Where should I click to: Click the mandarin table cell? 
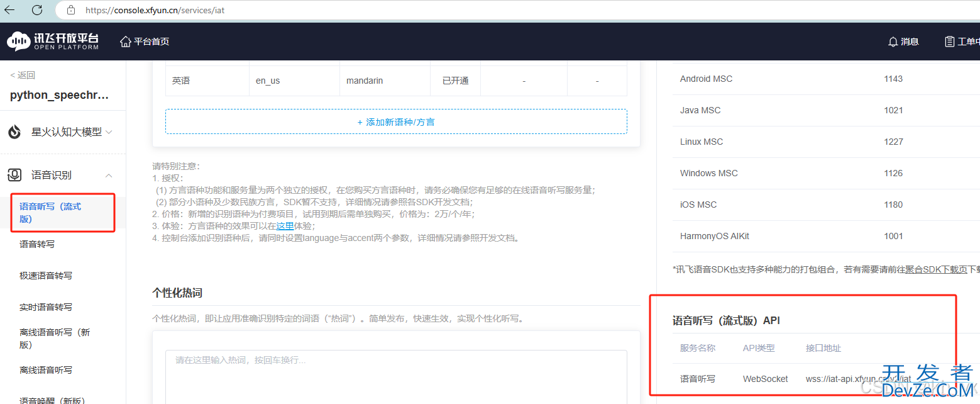365,81
